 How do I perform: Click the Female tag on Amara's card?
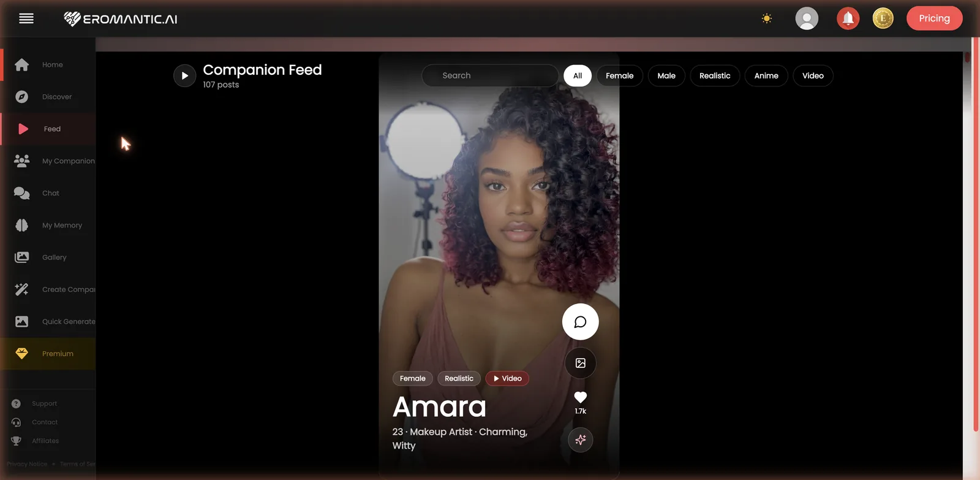(413, 378)
